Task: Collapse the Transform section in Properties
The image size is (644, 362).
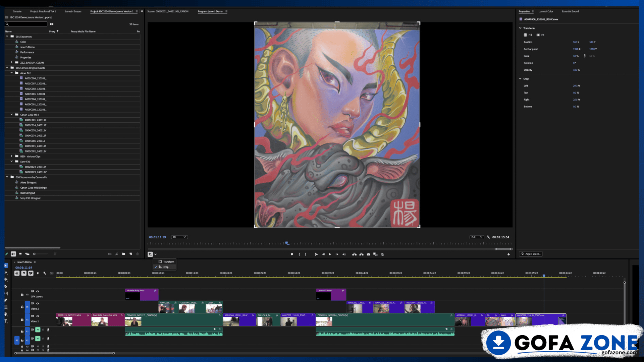Action: (x=520, y=28)
